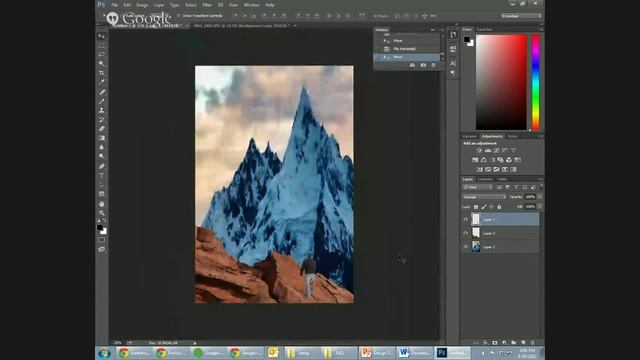640x360 pixels.
Task: Select the Lasso tool
Action: (102, 54)
